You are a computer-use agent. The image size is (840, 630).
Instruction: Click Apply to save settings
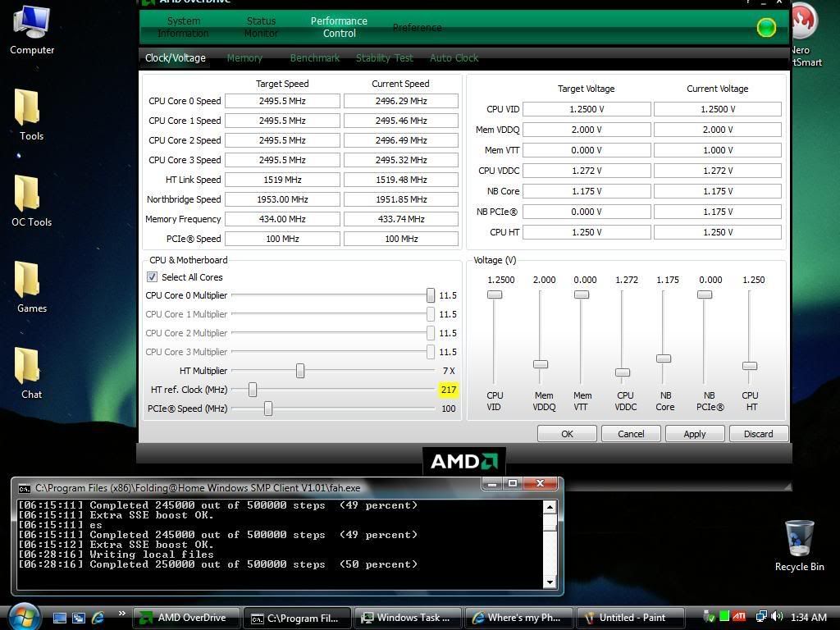695,434
